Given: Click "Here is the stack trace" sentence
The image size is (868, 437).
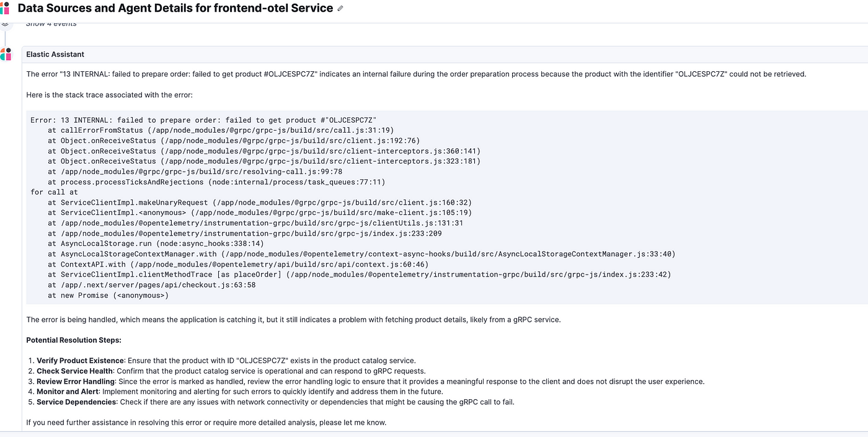Looking at the screenshot, I should tap(109, 95).
